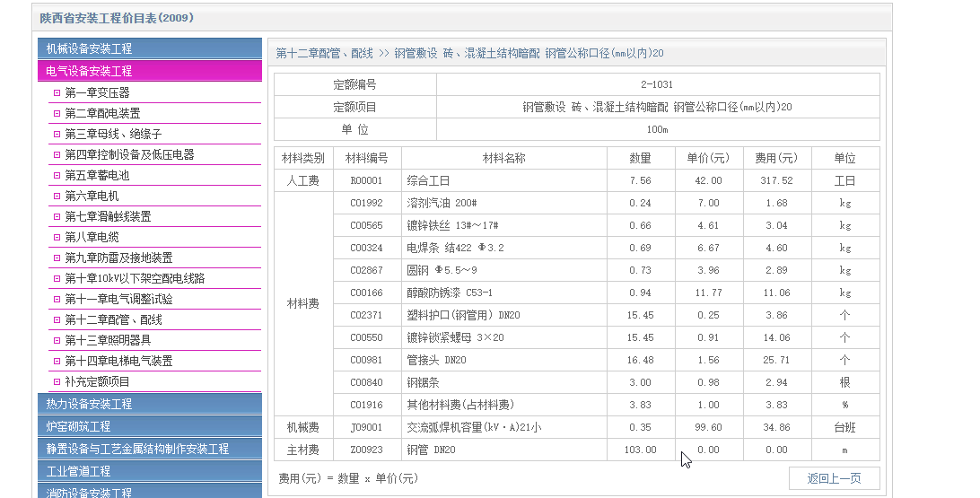Select the unit value 100m

tap(657, 129)
